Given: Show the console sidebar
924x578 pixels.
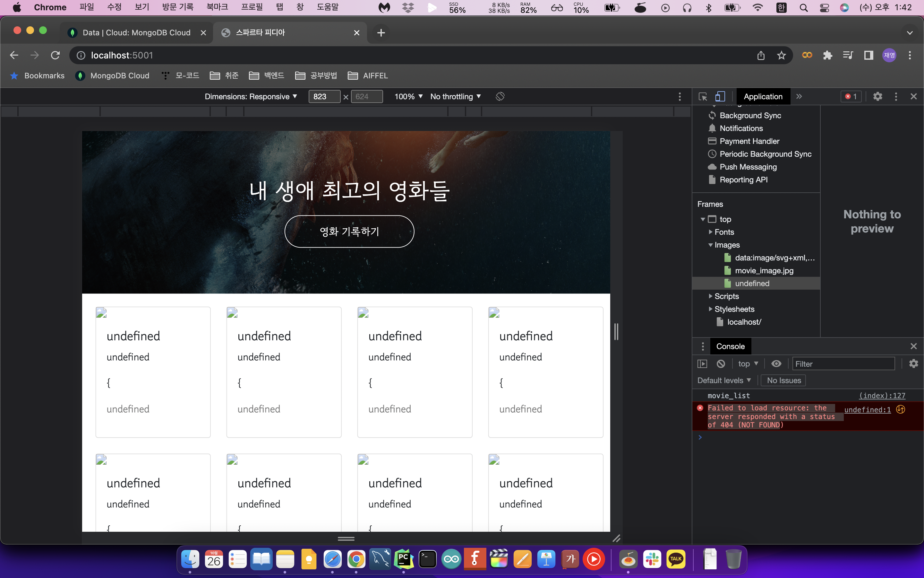Looking at the screenshot, I should coord(702,363).
